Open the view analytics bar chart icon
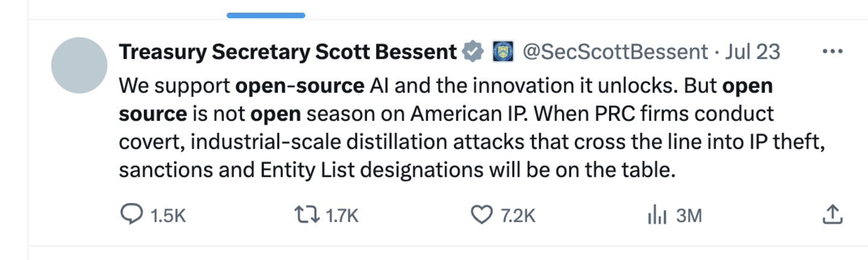Image resolution: width=868 pixels, height=260 pixels. [x=656, y=215]
